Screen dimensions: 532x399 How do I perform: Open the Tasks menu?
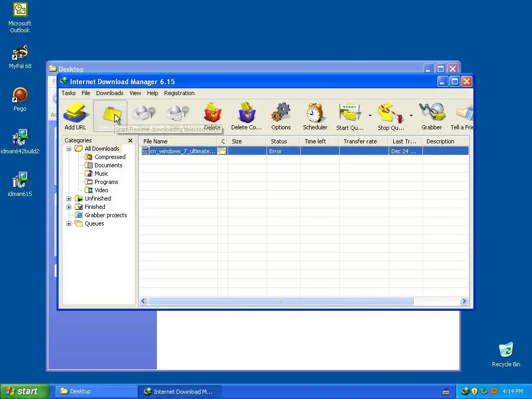(69, 93)
